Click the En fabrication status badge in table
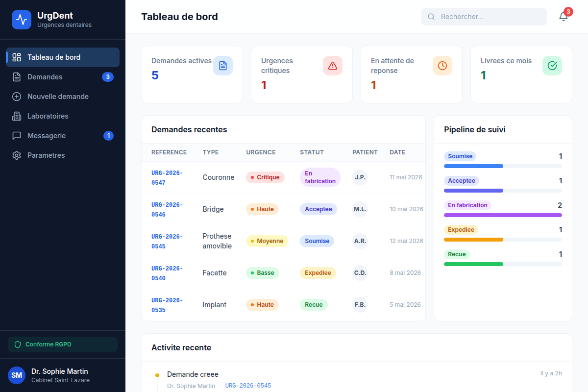588x392 pixels. 320,177
